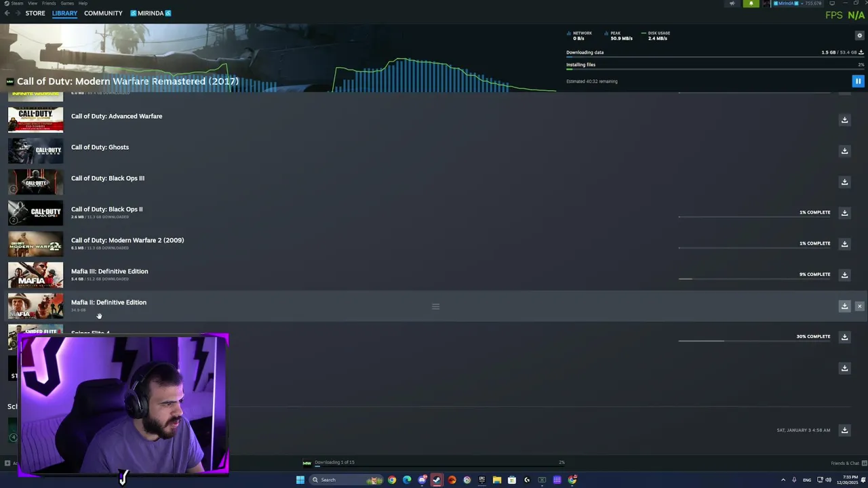The width and height of the screenshot is (868, 488).
Task: Download Call of Duty: Advanced Warfare now
Action: [x=844, y=120]
